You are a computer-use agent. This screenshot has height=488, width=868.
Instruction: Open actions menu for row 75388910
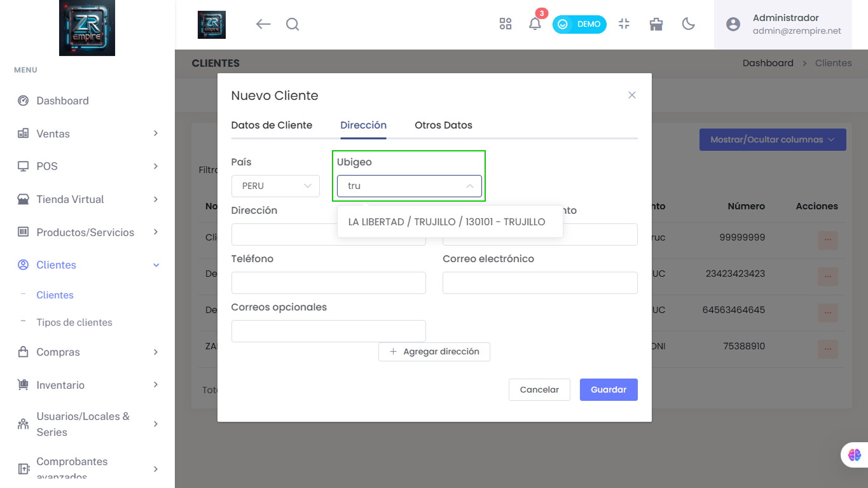click(x=828, y=349)
